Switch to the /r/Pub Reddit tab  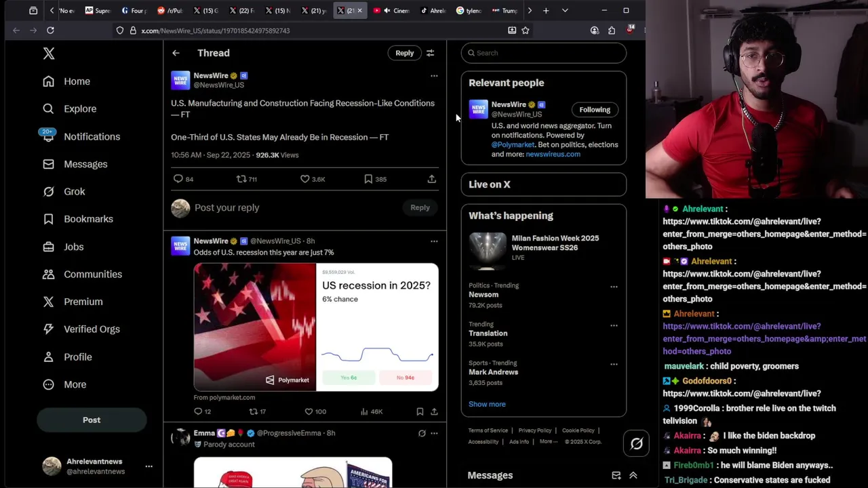pos(170,11)
